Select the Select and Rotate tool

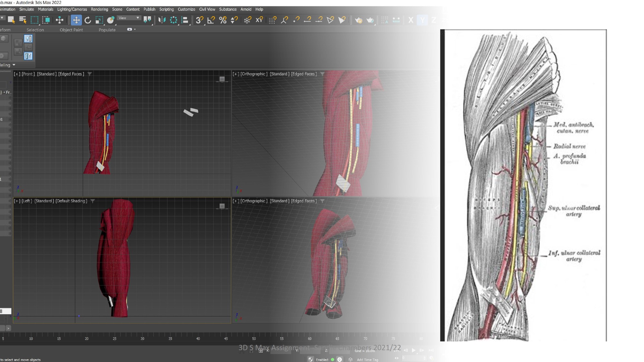88,20
